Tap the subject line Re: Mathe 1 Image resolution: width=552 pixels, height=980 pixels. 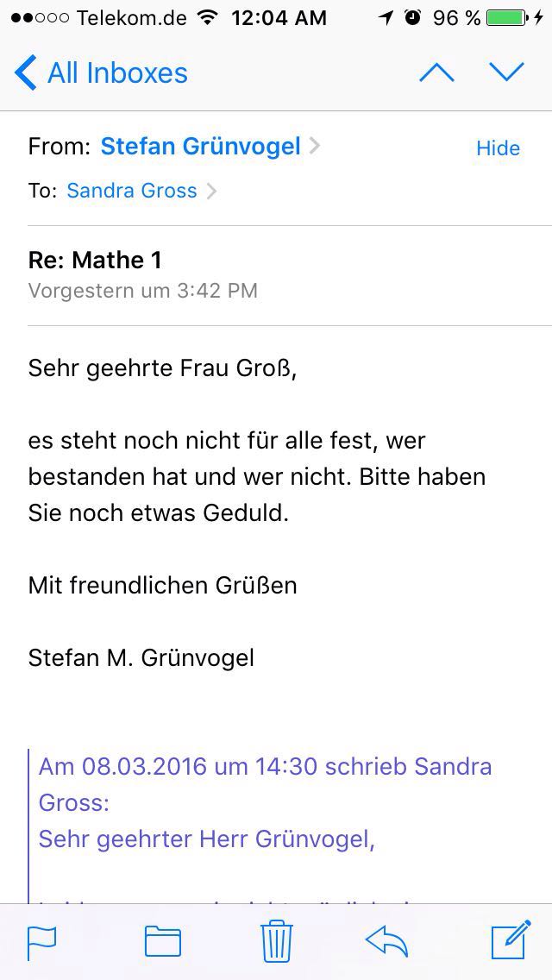(95, 260)
